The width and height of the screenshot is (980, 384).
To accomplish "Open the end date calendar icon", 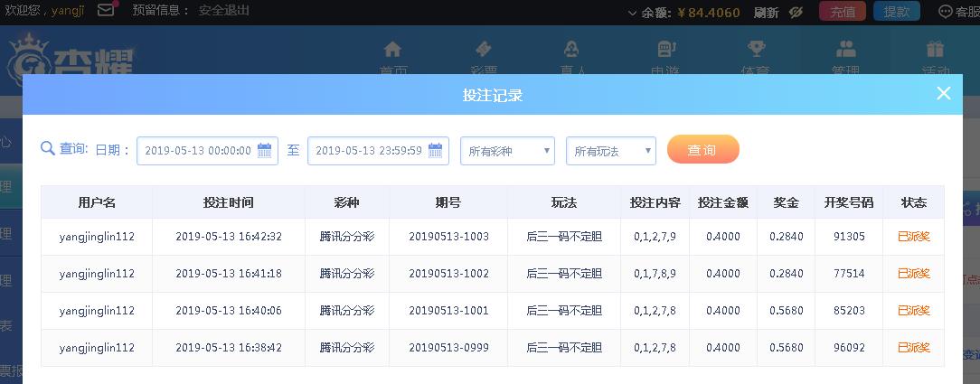I will (436, 151).
